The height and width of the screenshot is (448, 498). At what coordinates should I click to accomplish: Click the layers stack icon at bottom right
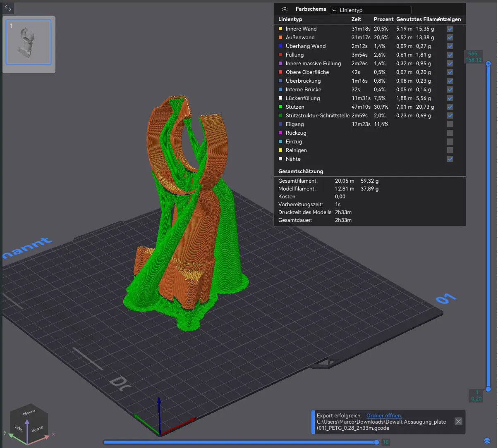click(x=487, y=441)
